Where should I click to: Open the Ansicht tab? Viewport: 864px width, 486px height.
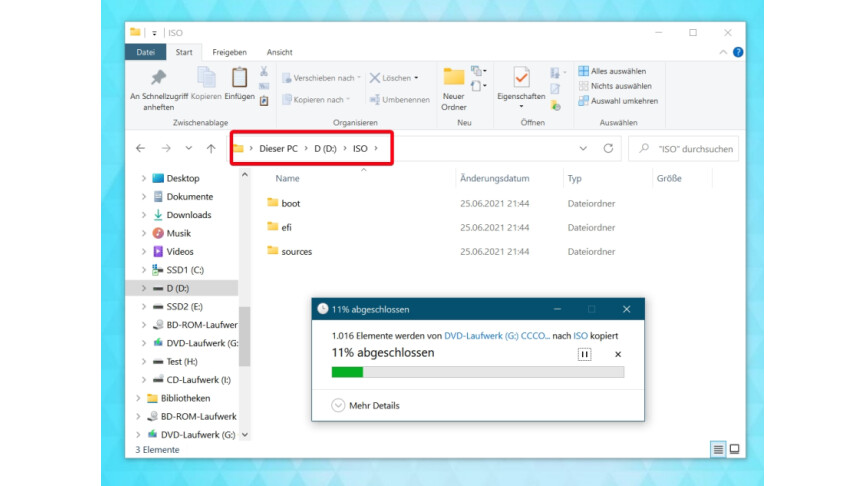tap(279, 52)
